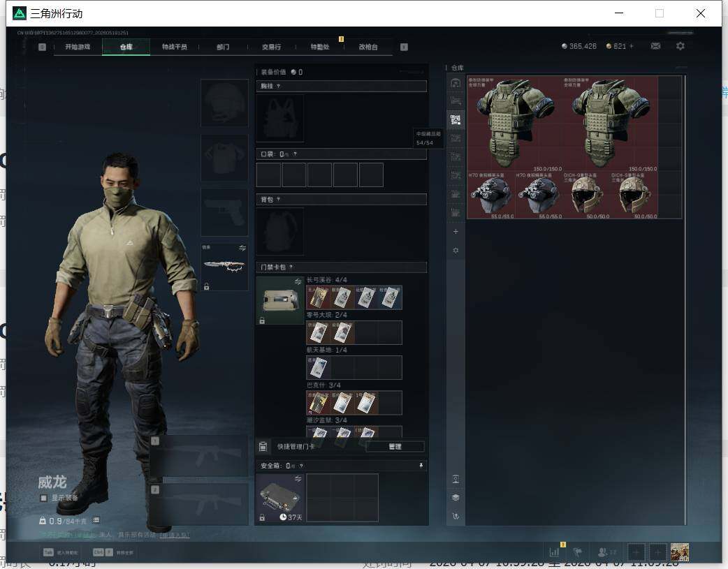Screen dimensions: 728x569
Task: Click the swap arrows on knife slot
Action: [242, 248]
